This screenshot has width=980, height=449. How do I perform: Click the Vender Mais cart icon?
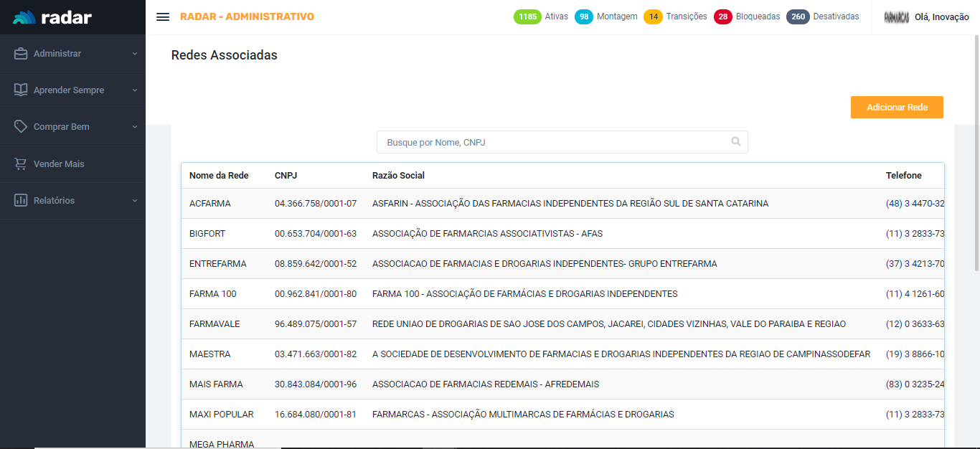pyautogui.click(x=21, y=164)
